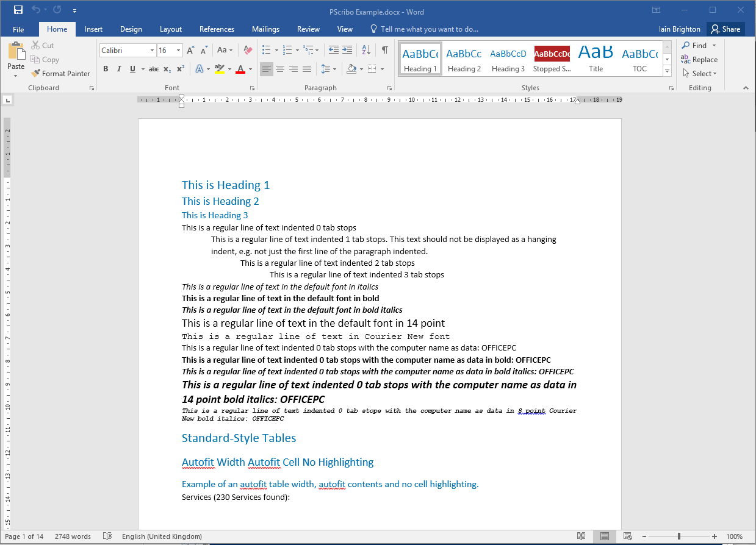Viewport: 756px width, 545px height.
Task: Undo the last action
Action: click(x=36, y=10)
